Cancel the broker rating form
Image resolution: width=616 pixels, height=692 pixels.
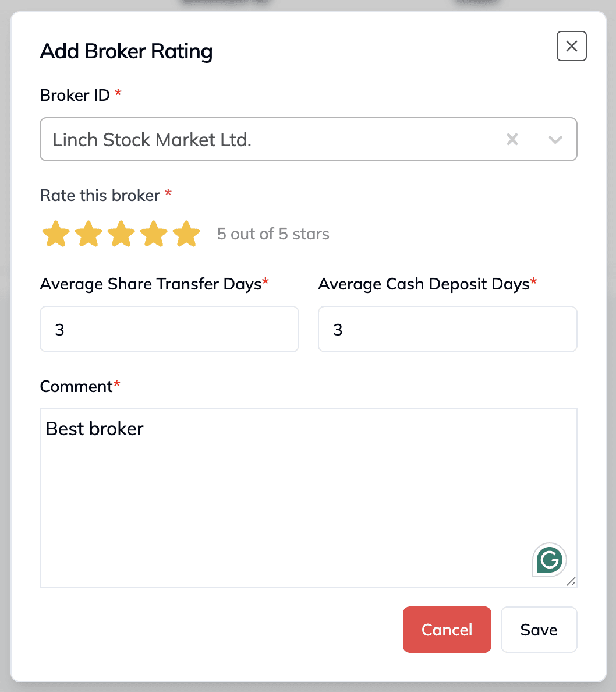point(447,630)
